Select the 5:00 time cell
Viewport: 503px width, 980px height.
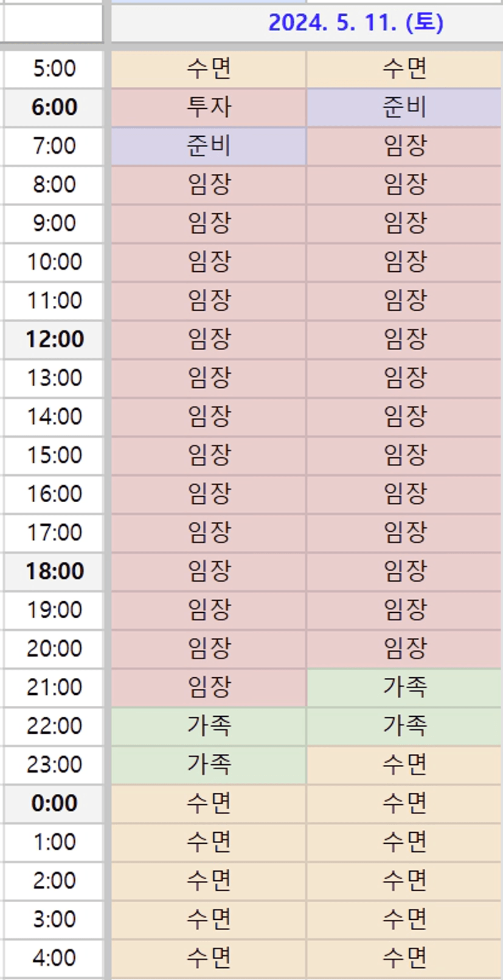click(x=54, y=68)
